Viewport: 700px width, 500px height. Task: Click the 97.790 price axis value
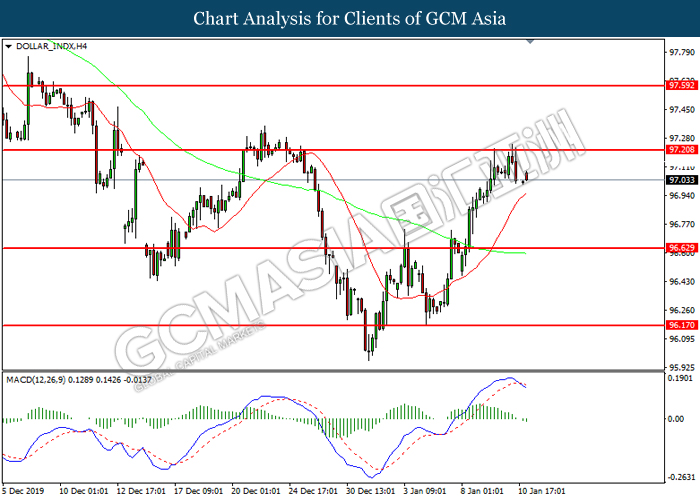[x=682, y=53]
